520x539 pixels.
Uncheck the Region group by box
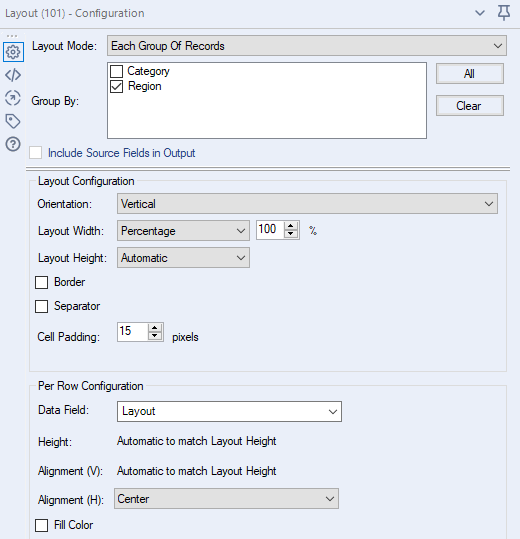(x=117, y=87)
